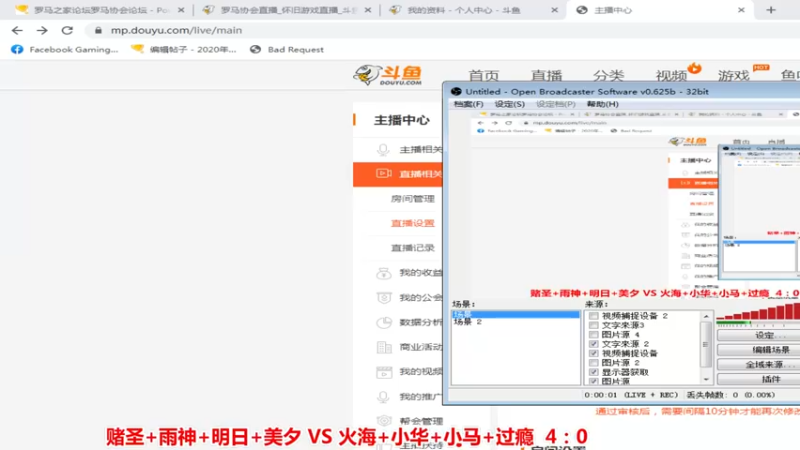Click the 丢失帧数: 0 (0.00%) status text
The width and height of the screenshot is (800, 450).
(x=731, y=395)
